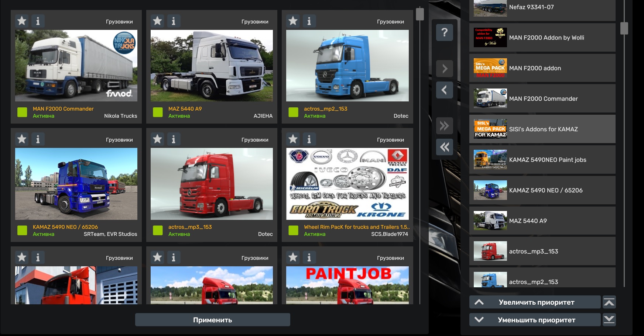
Task: View details icon on actros_mp2_153 card
Action: point(309,21)
